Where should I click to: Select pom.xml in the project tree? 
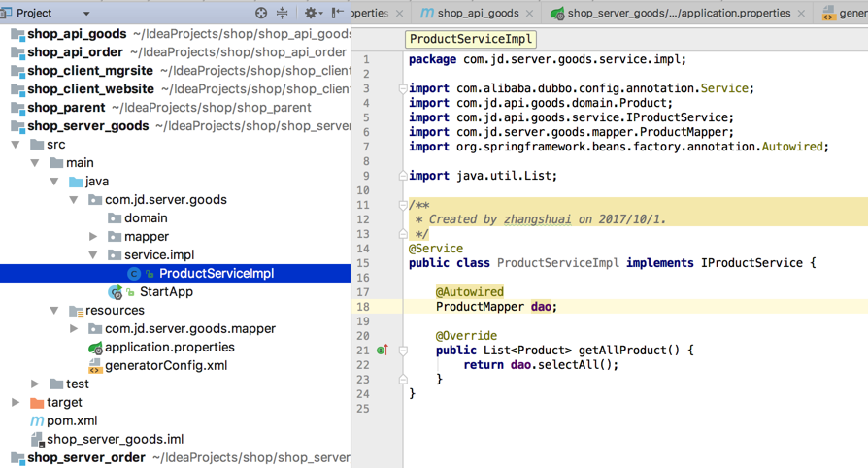[72, 421]
